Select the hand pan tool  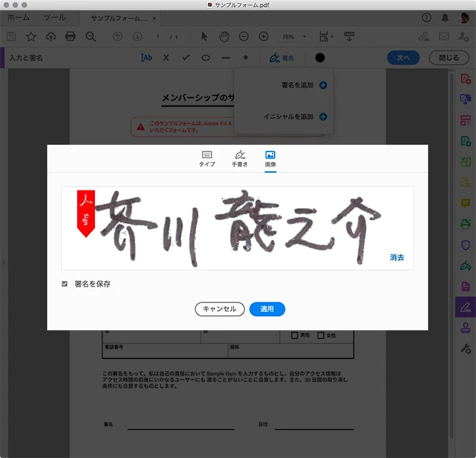[223, 36]
